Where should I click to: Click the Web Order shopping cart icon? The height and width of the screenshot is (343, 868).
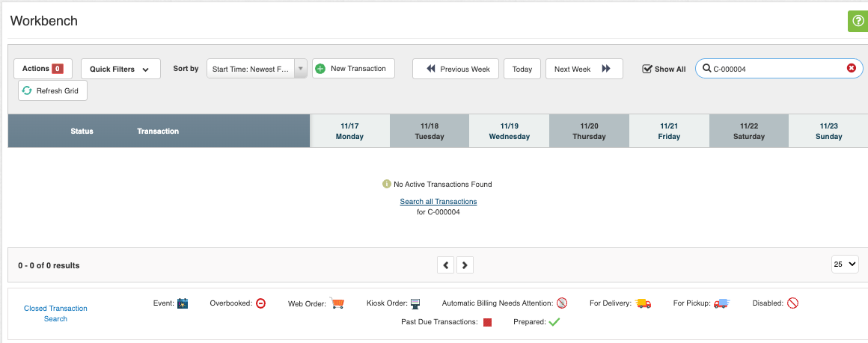pos(337,303)
